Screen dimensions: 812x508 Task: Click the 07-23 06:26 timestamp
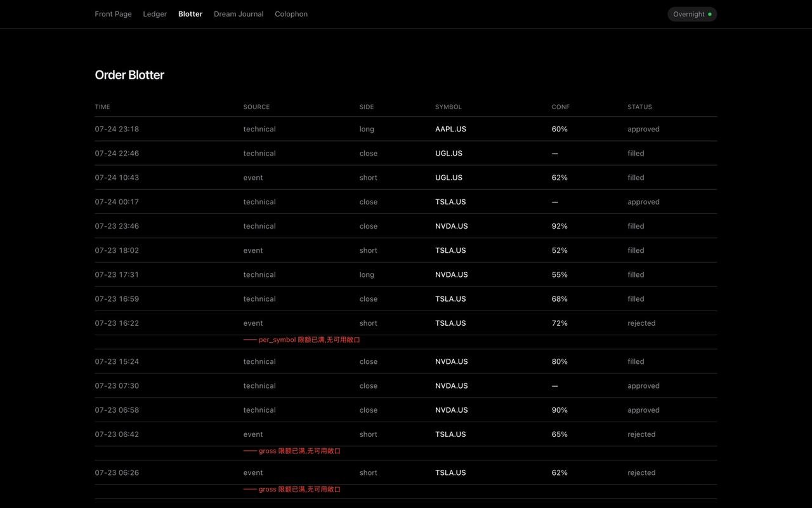(117, 472)
